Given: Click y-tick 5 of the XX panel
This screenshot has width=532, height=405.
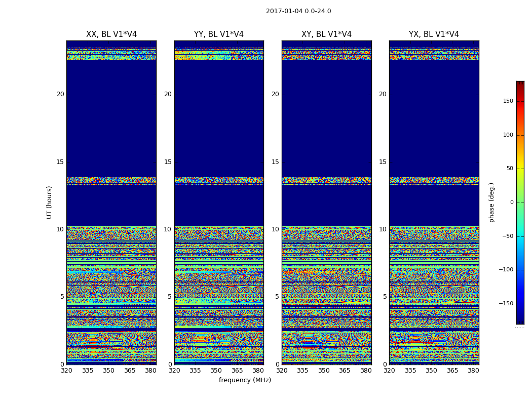Looking at the screenshot, I should click(62, 297).
